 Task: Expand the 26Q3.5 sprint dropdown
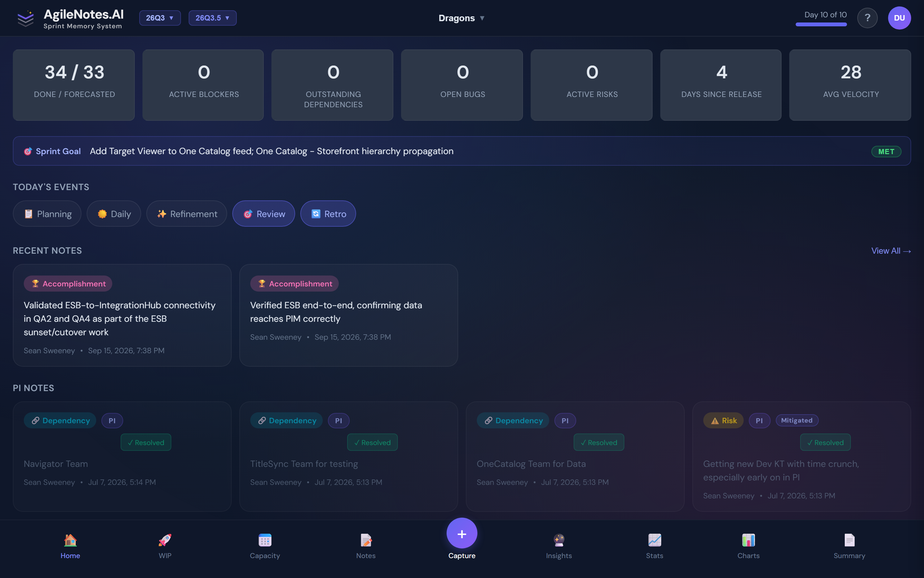[212, 18]
